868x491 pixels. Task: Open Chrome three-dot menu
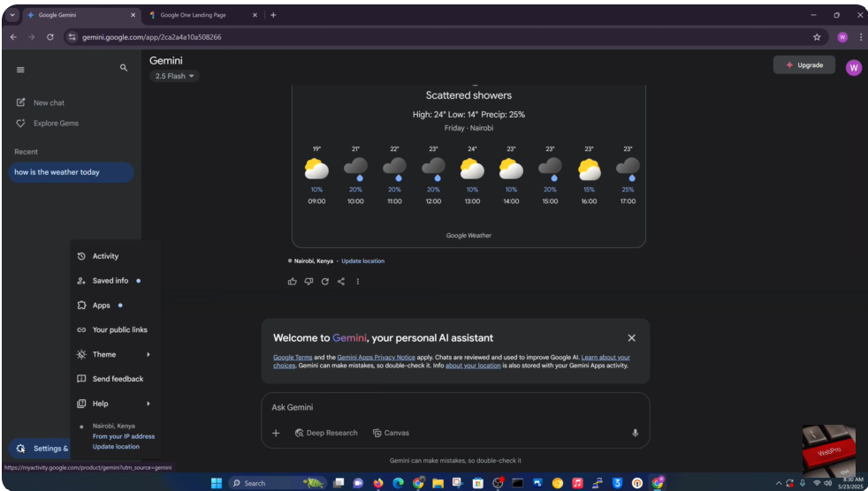[861, 37]
